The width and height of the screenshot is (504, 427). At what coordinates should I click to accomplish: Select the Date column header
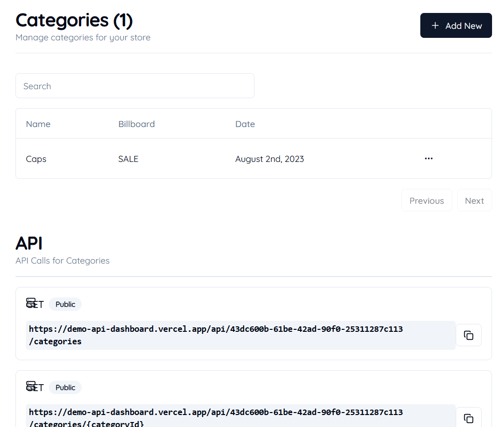pyautogui.click(x=245, y=124)
